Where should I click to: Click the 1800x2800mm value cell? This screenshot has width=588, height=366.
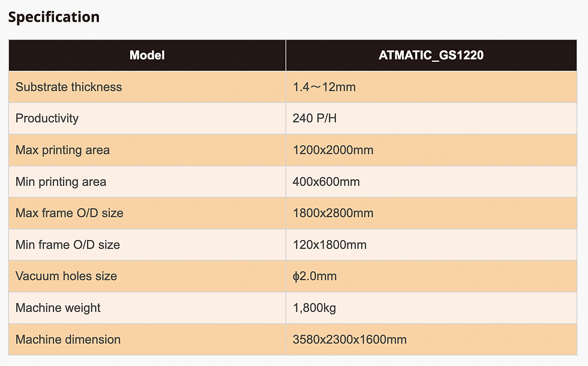[x=333, y=213]
